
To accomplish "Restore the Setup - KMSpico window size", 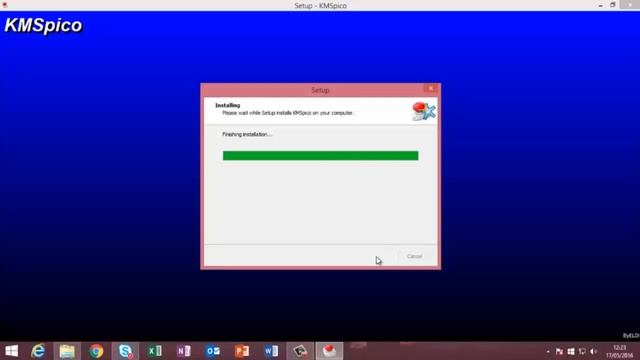I will click(613, 5).
